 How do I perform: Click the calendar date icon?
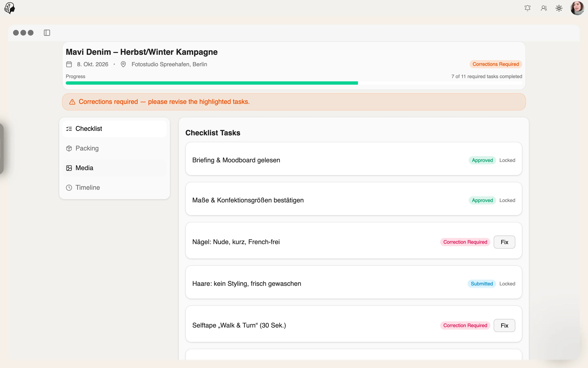(69, 64)
